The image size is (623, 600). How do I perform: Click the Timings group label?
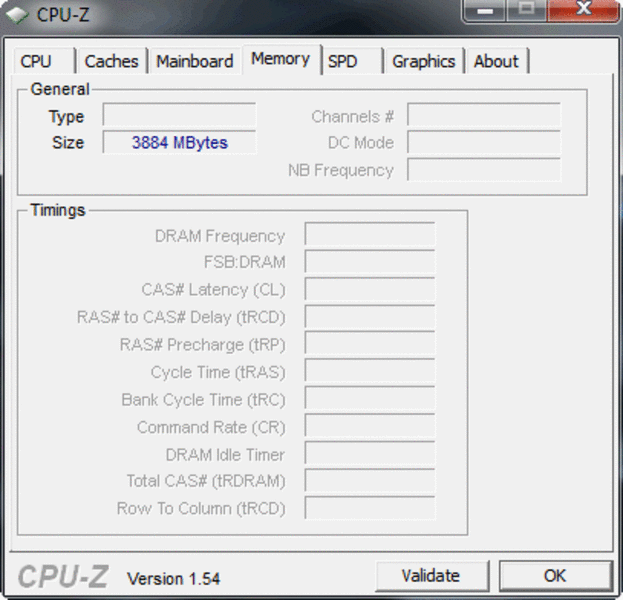(x=58, y=210)
